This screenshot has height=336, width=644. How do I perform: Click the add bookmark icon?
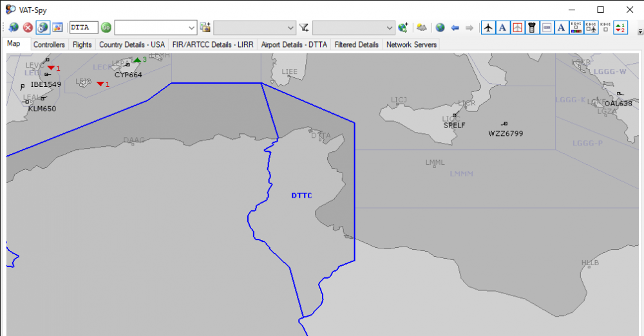205,28
